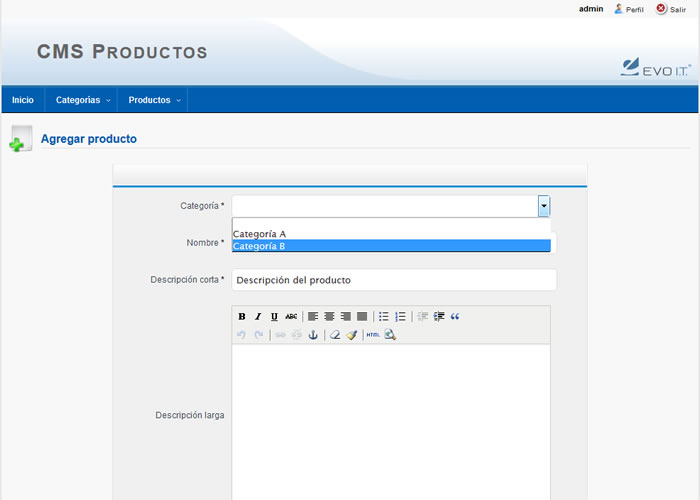
Task: Toggle underline formatting in the editor
Action: (x=274, y=317)
